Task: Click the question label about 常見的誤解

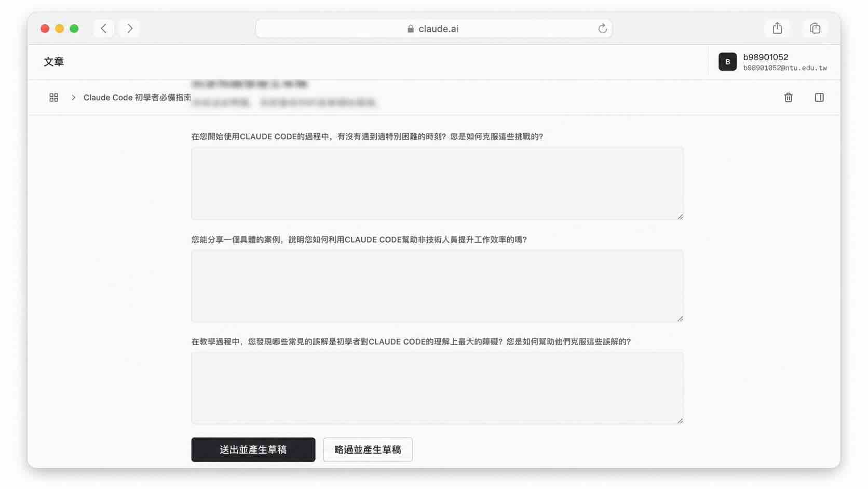Action: pos(411,341)
